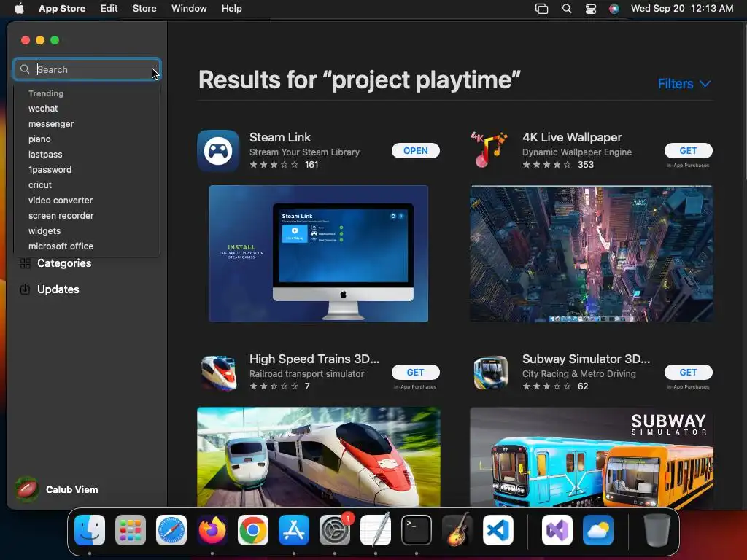This screenshot has width=747, height=560.
Task: Click GET for Subway Simulator 3D
Action: point(689,373)
